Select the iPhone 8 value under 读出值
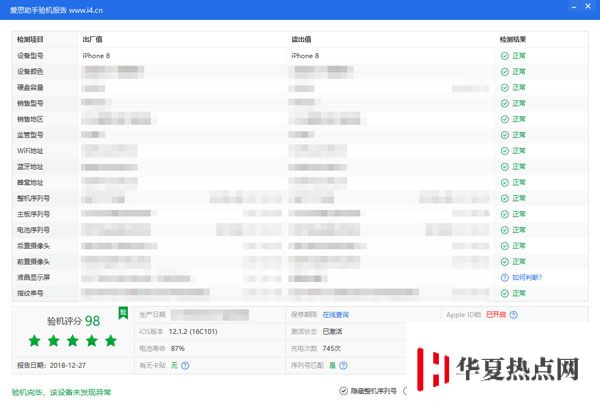Image resolution: width=600 pixels, height=409 pixels. click(305, 56)
